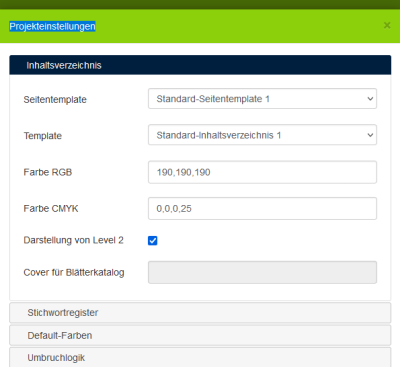Click the Projekteinstellungen title text
The image size is (400, 367).
[52, 26]
